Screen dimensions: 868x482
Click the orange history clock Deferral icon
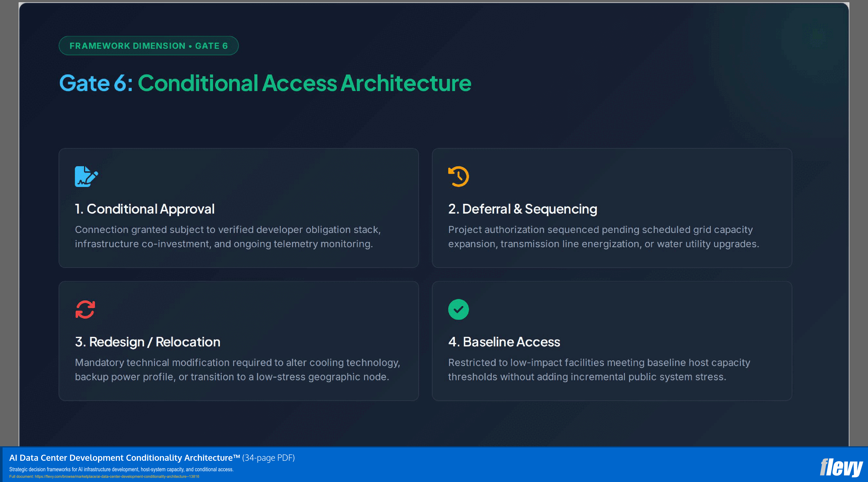click(x=458, y=176)
